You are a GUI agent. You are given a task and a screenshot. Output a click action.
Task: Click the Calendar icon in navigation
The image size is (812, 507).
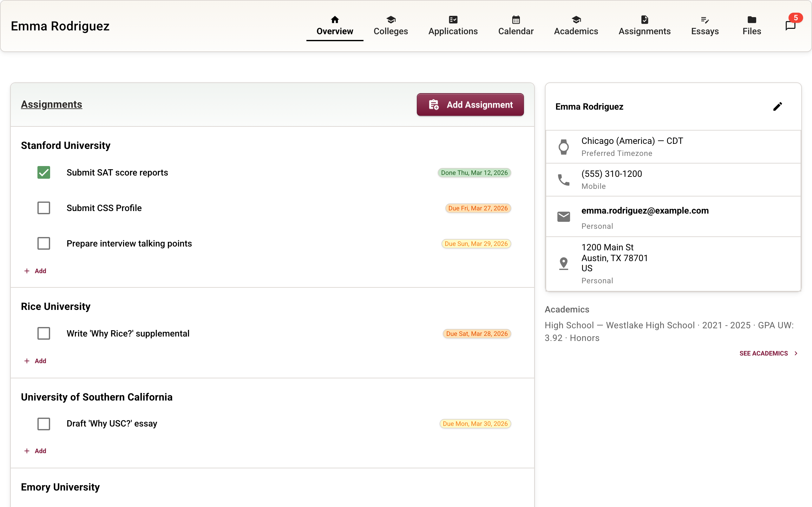pyautogui.click(x=516, y=19)
